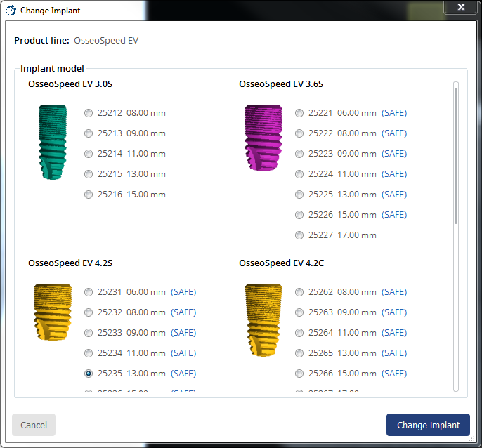Click the green OsseoSpeed EV 3.0S implant image

pyautogui.click(x=53, y=143)
